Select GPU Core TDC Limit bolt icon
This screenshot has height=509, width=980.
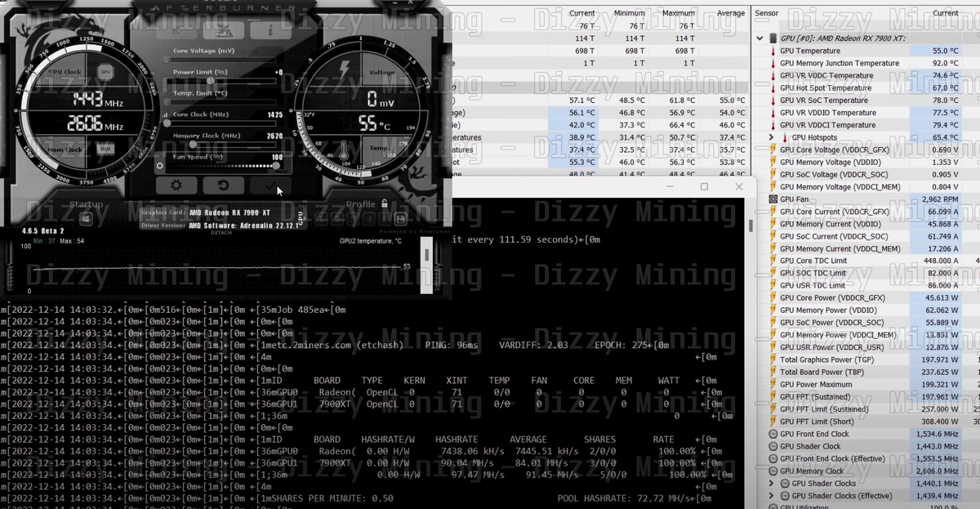click(x=773, y=261)
